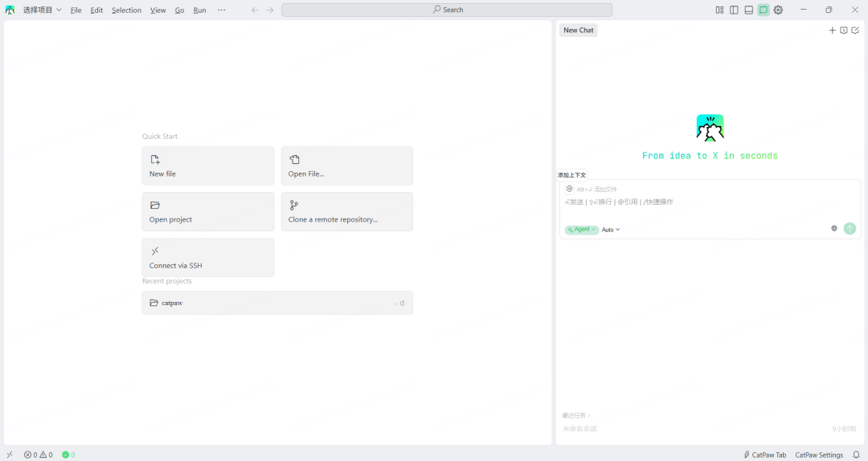Screen dimensions: 868x461
Task: Go forward with right arrow
Action: point(269,10)
